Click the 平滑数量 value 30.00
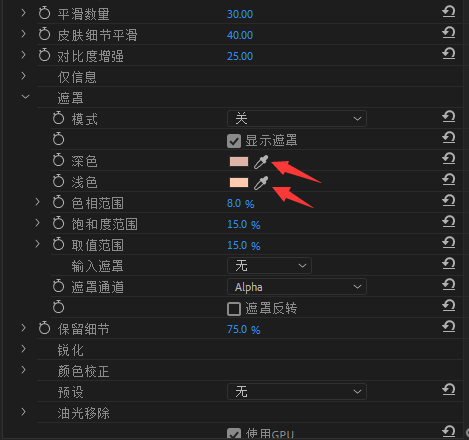Image resolution: width=469 pixels, height=440 pixels. pyautogui.click(x=240, y=14)
